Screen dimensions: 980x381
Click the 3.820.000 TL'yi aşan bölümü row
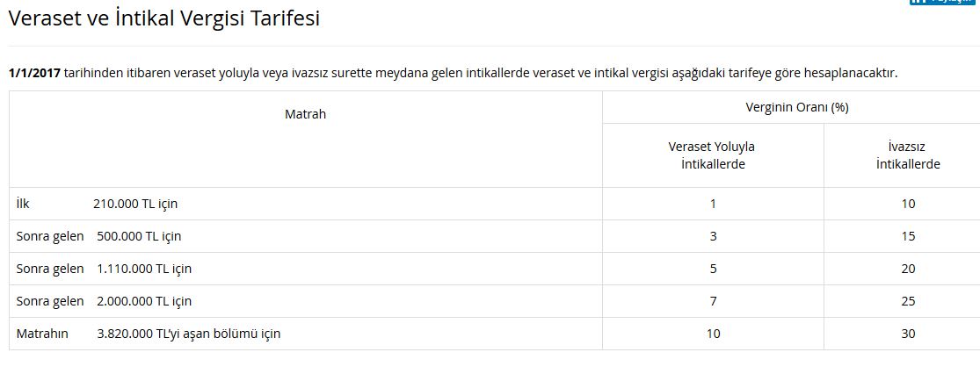(x=306, y=334)
